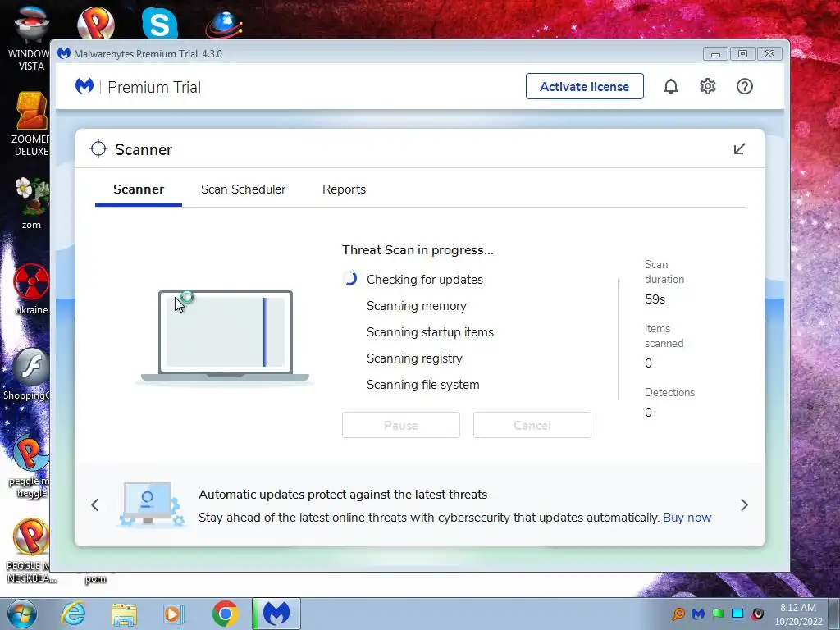The image size is (840, 630).
Task: Switch to the Scanner tab
Action: [139, 189]
